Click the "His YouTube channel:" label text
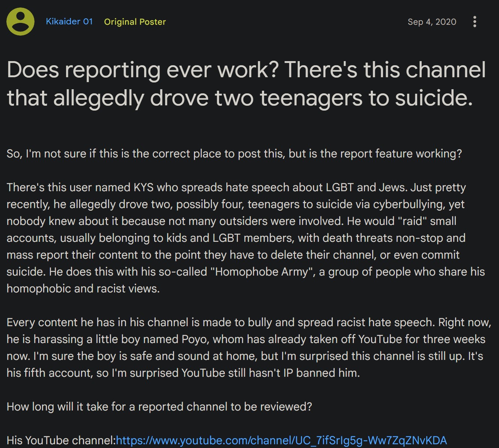The height and width of the screenshot is (448, 499). pos(62,440)
